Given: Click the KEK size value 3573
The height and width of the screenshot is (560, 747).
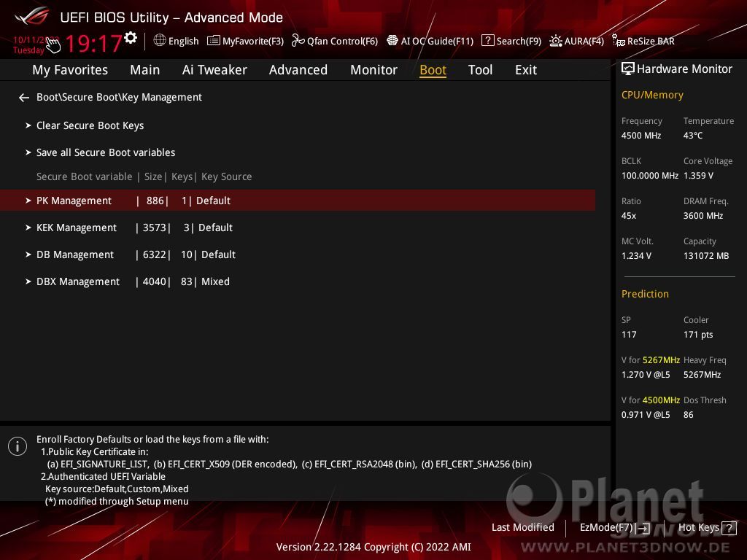Looking at the screenshot, I should click(x=155, y=227).
